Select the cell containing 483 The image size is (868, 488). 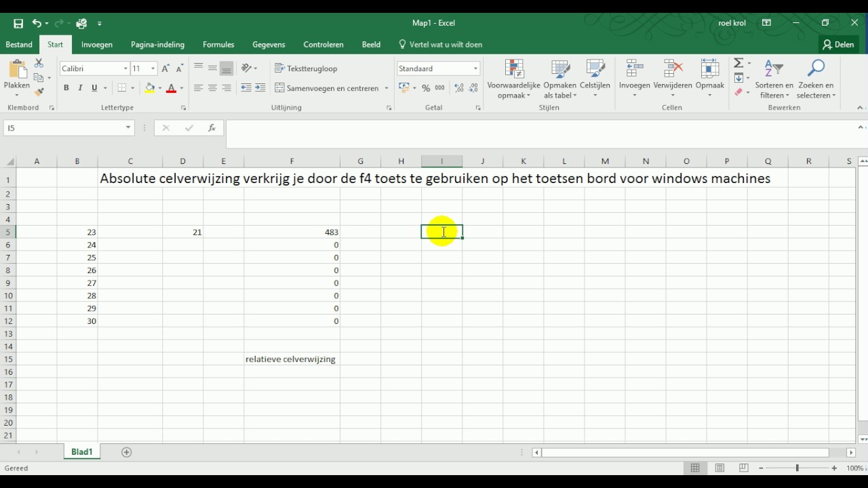click(292, 232)
